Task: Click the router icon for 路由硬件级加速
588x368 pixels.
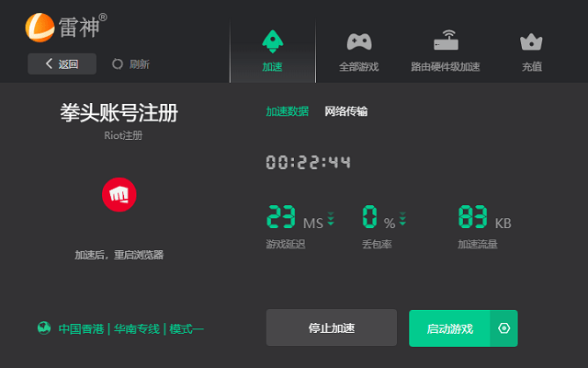Action: pos(446,41)
